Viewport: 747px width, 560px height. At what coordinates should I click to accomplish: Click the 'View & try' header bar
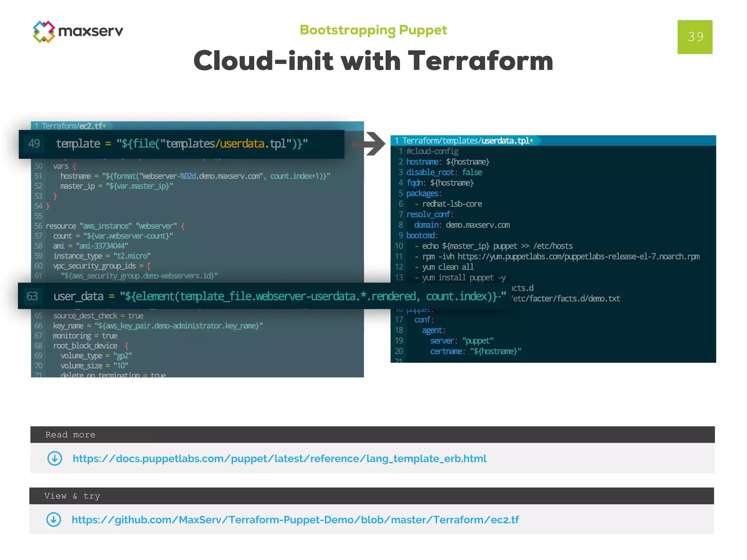tap(372, 496)
